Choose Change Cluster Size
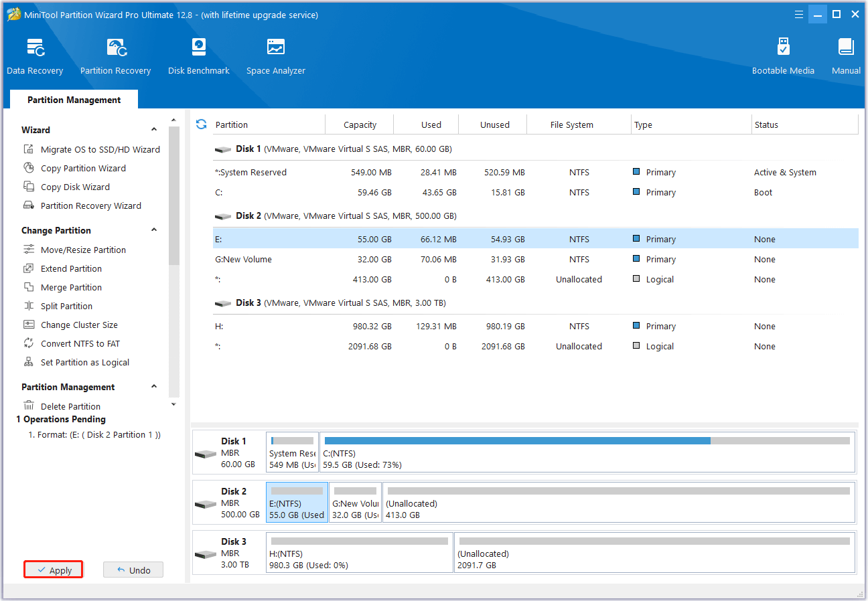Screen dimensions: 868x601 [70, 325]
